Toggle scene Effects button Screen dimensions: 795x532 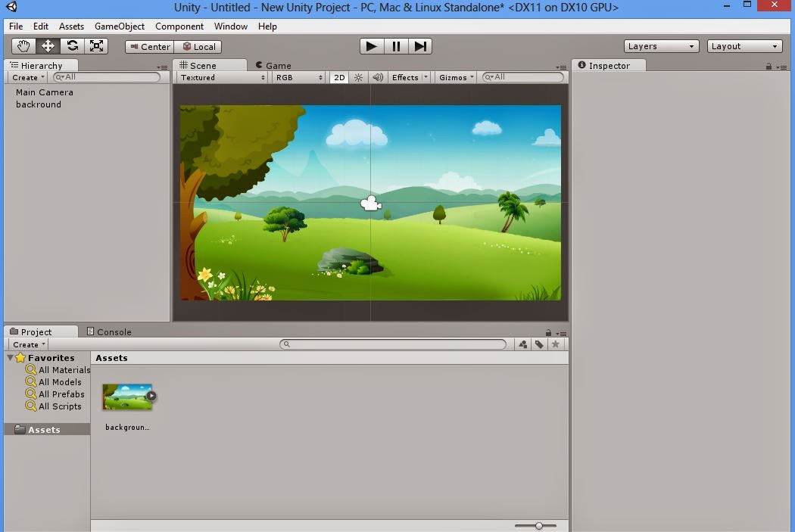coord(405,77)
